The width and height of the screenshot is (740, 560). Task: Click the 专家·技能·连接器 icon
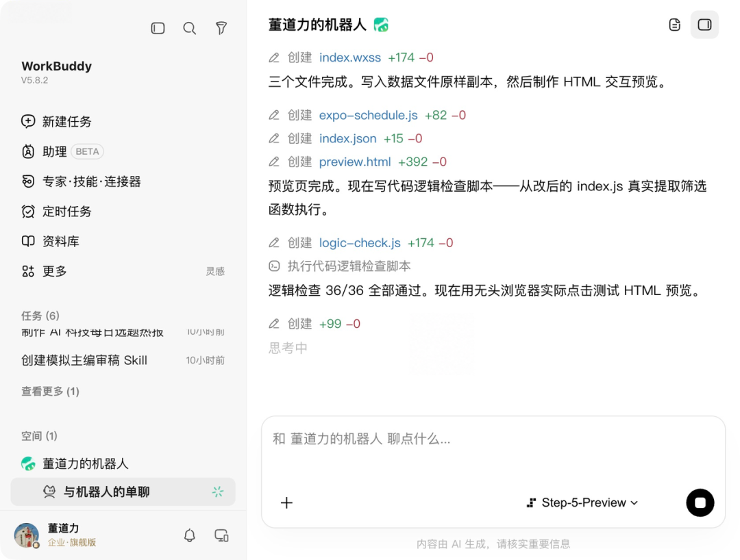[28, 181]
